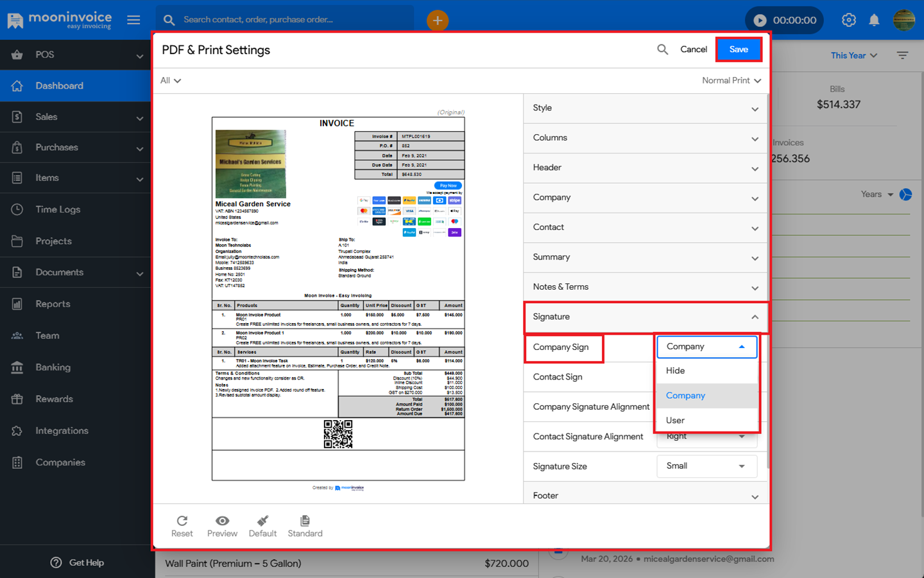Screen dimensions: 924x578
Task: Click the invoice preview QR code
Action: point(338,434)
